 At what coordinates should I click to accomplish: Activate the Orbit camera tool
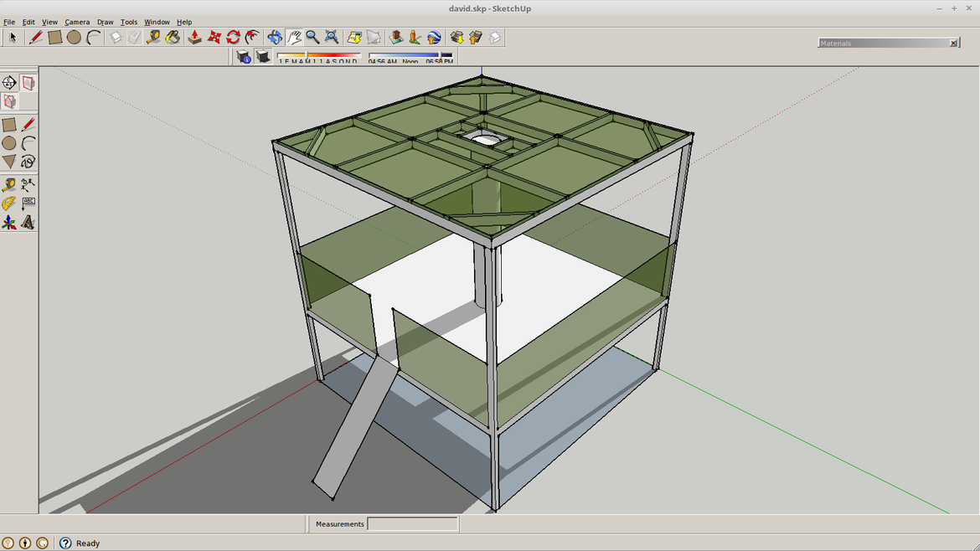(x=275, y=37)
